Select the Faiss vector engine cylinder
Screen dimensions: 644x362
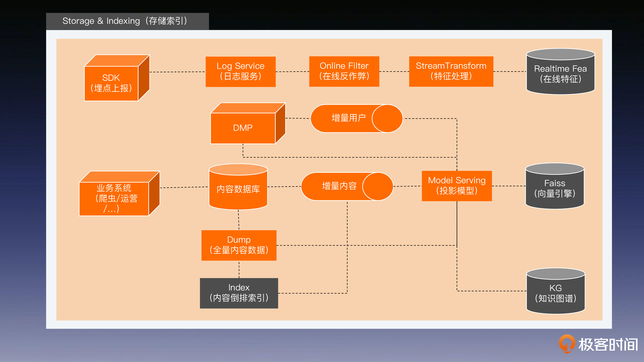pos(555,188)
